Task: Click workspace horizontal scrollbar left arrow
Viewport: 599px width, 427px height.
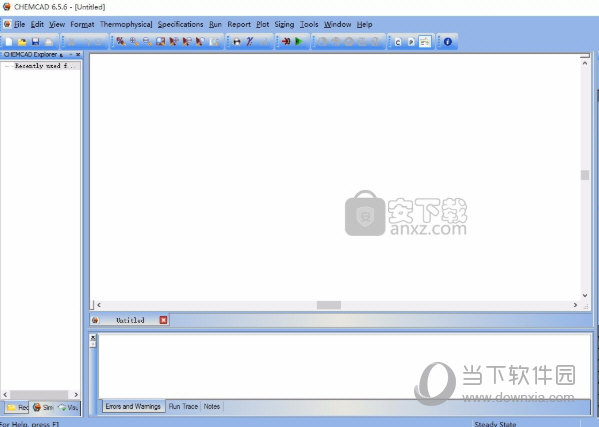Action: point(99,305)
